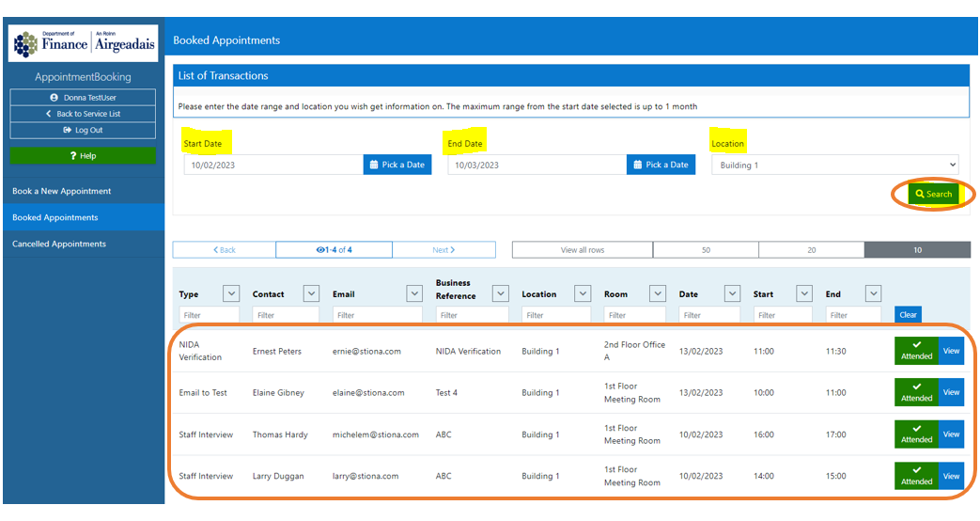This screenshot has height=521, width=980.
Task: Click the Contact column filter field
Action: pyautogui.click(x=285, y=315)
